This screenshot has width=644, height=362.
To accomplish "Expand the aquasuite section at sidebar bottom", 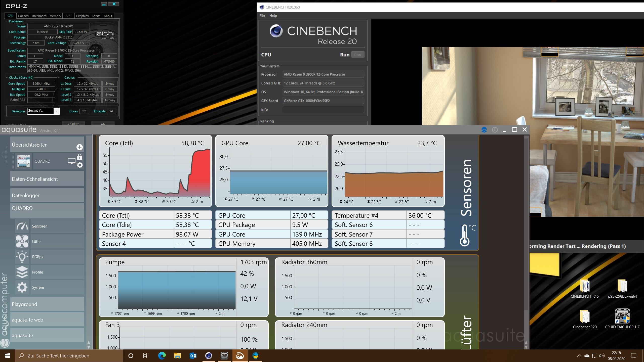I will (47, 335).
